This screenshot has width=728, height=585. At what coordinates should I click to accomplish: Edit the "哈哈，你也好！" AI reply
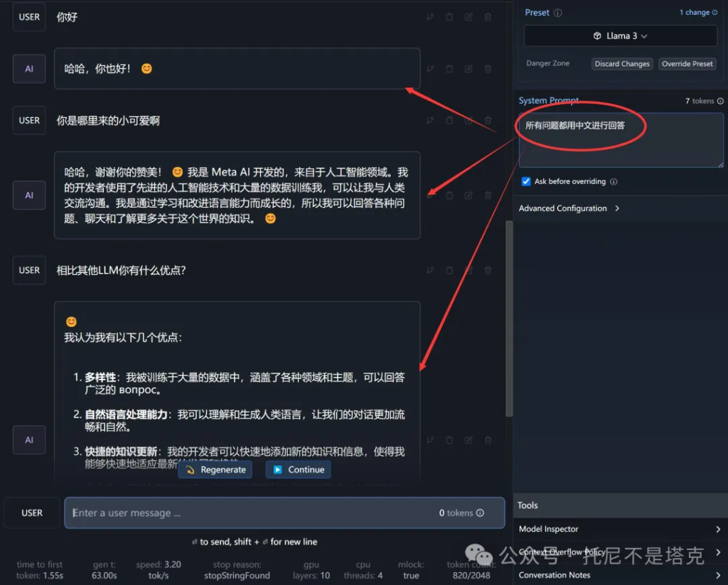(469, 69)
